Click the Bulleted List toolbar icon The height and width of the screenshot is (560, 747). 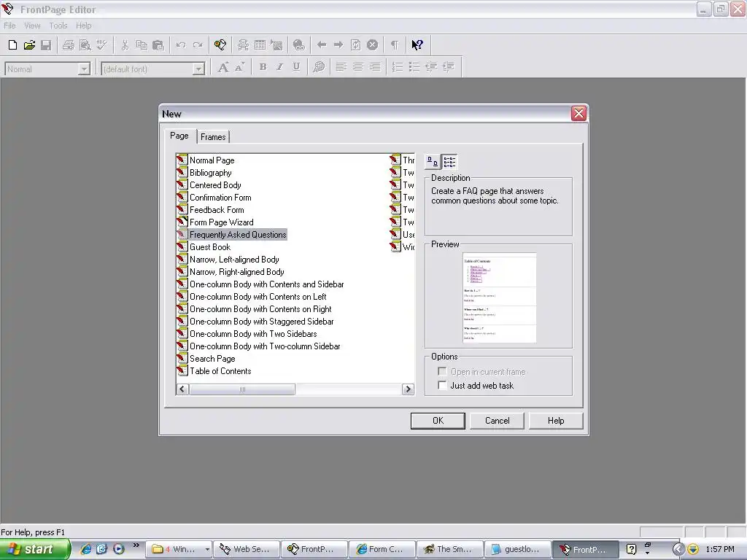pyautogui.click(x=414, y=68)
